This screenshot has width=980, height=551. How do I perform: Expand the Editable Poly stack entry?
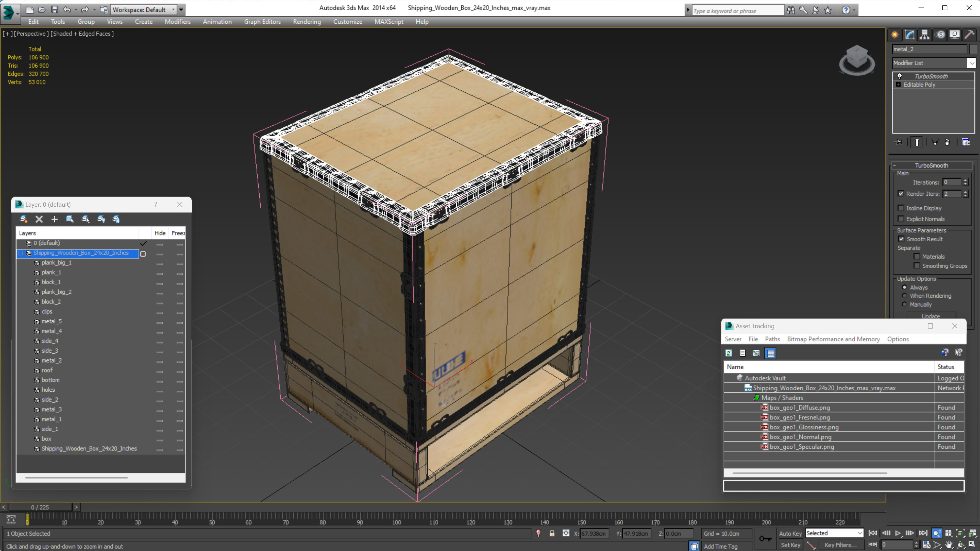[x=898, y=84]
